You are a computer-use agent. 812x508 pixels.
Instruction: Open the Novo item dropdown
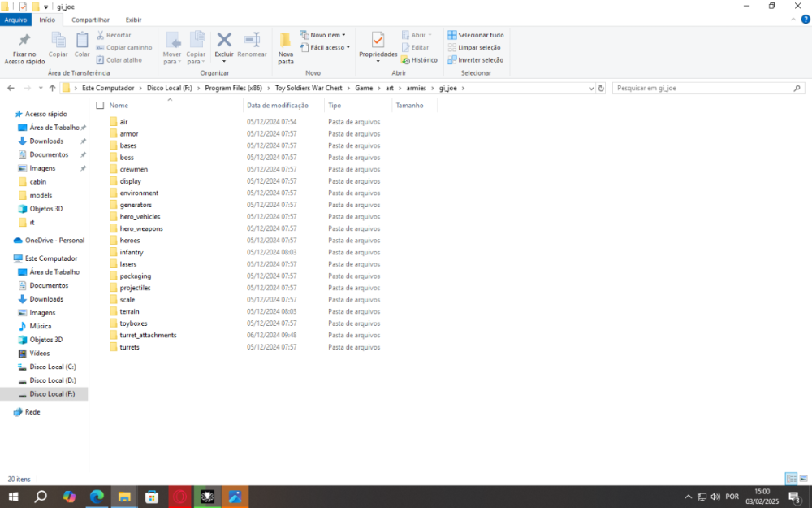[323, 35]
